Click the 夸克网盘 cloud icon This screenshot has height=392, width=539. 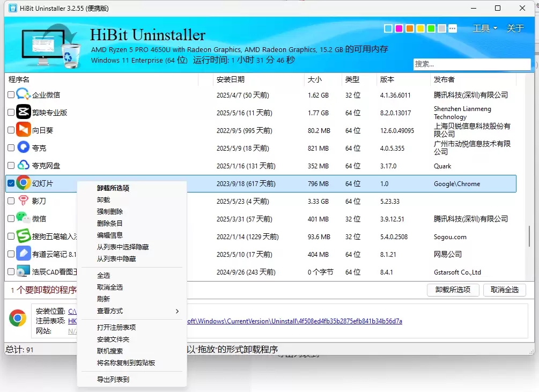point(24,165)
